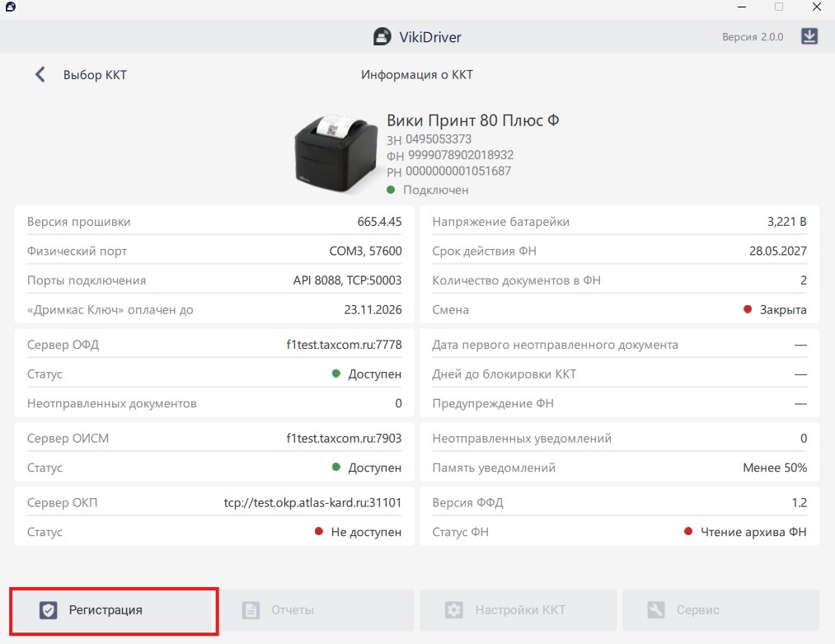
Task: Click the ФФД version value 1.2
Action: pos(799,502)
